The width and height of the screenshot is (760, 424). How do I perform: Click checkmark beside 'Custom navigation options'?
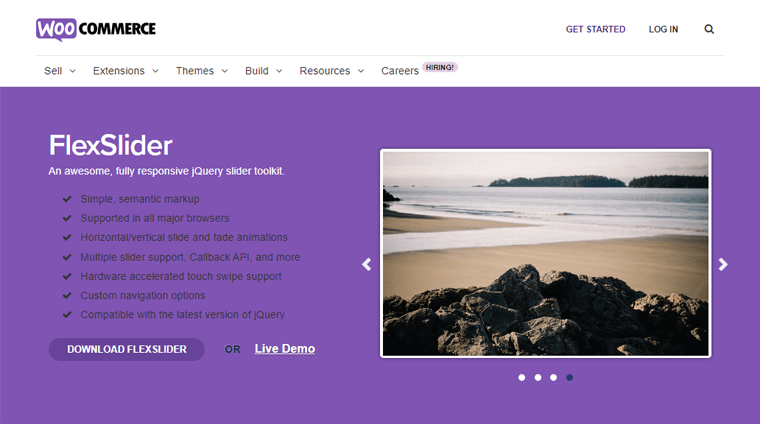[x=67, y=296]
